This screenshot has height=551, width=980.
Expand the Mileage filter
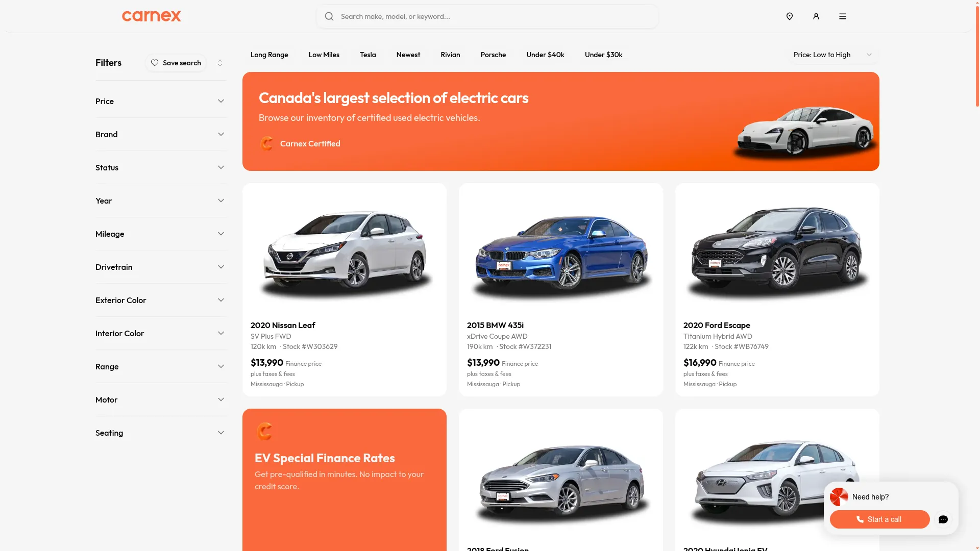[x=161, y=234]
